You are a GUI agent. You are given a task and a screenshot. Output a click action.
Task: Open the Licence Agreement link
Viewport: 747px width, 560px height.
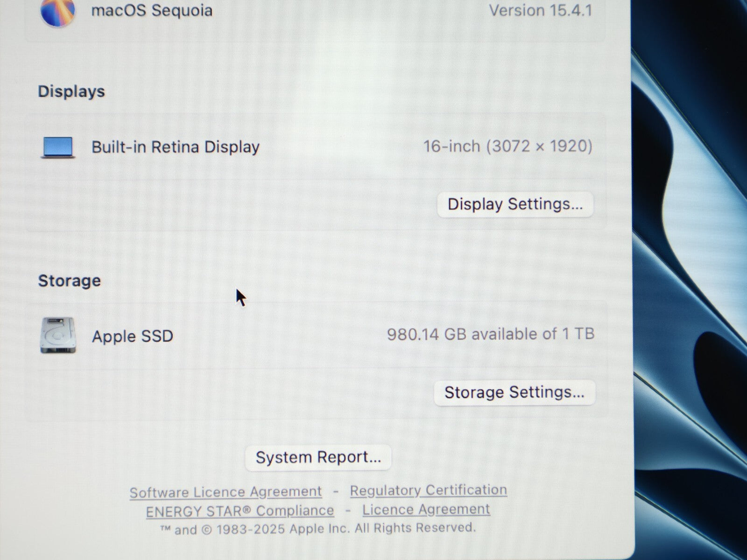[426, 509]
